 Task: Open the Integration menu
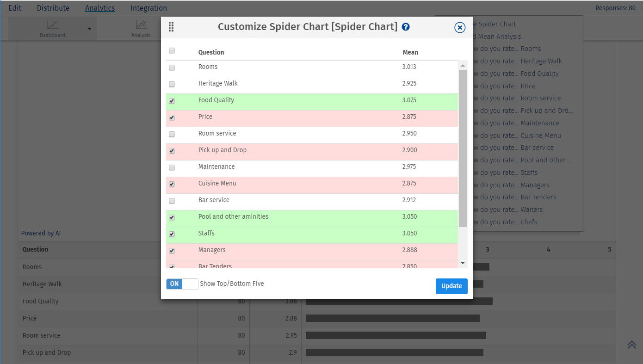pyautogui.click(x=148, y=8)
